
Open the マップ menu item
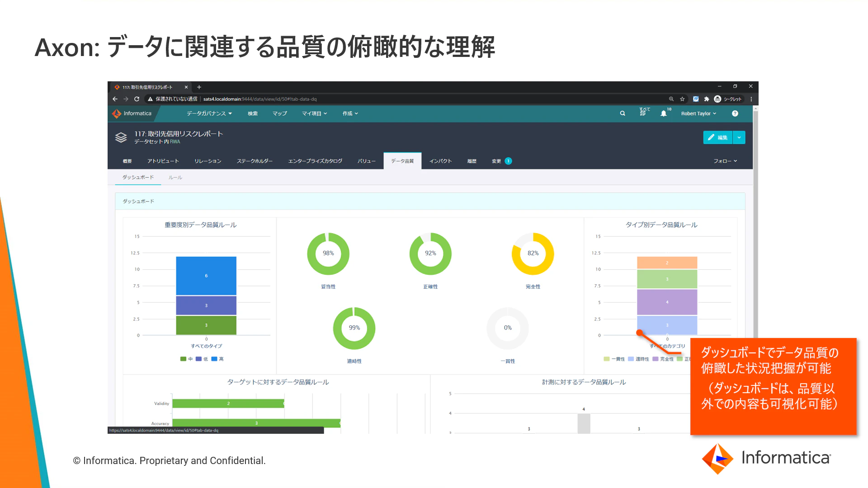click(x=280, y=113)
